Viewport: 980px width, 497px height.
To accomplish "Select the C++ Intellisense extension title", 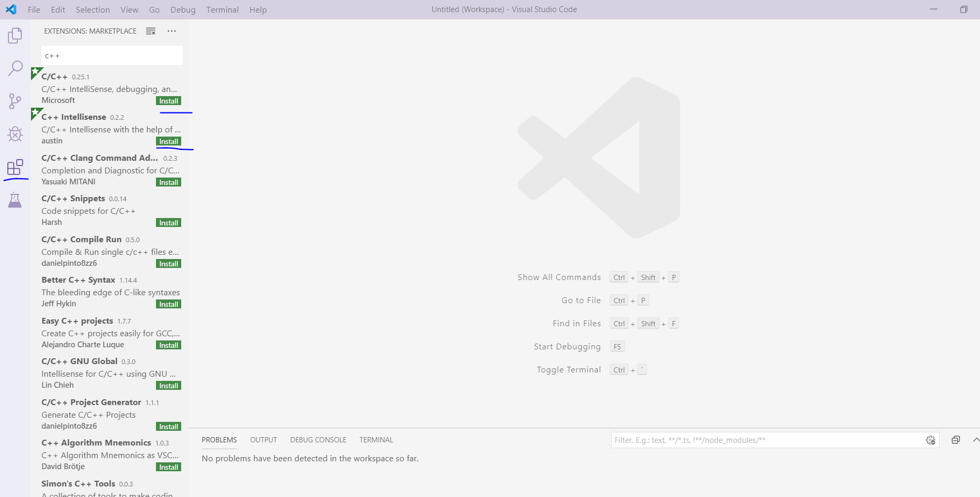I will 74,117.
